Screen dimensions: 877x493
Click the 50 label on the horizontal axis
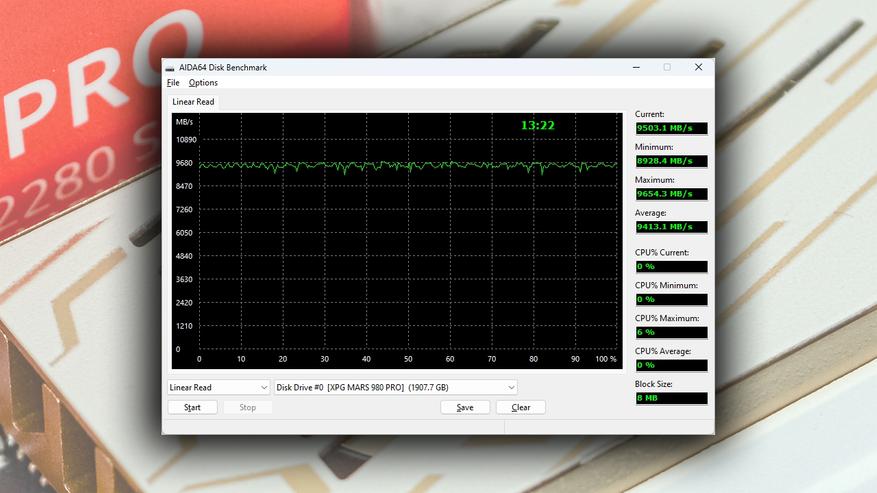tap(408, 359)
